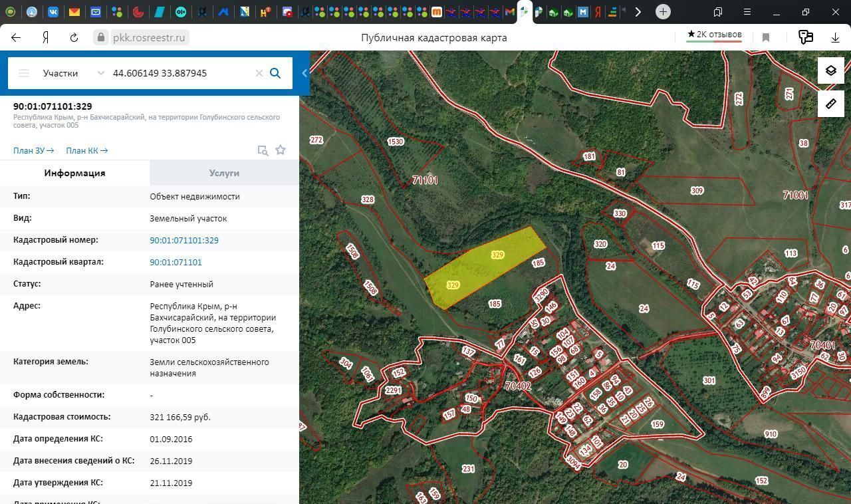Click the map parcel labeled 309
This screenshot has height=504, width=851.
click(x=697, y=191)
